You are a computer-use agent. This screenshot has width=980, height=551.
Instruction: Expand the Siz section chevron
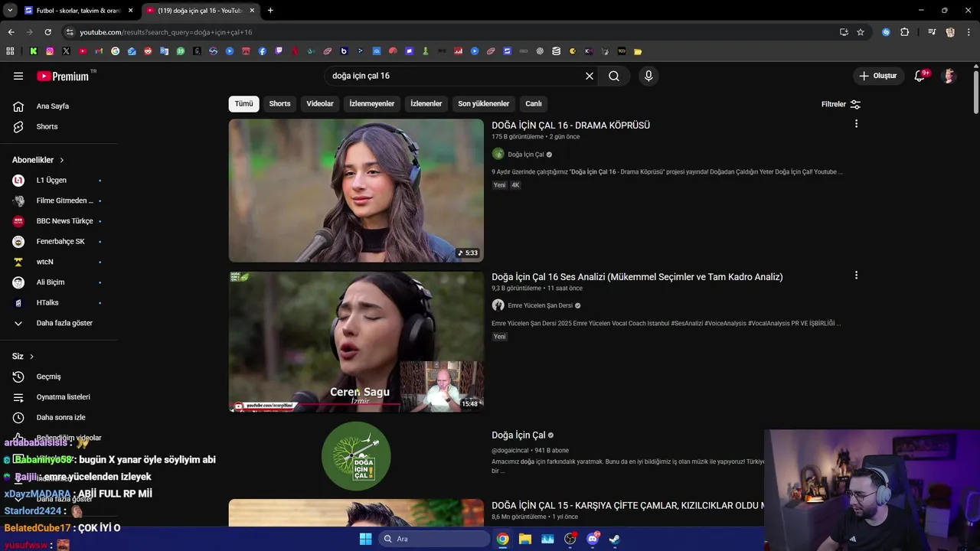[31, 357]
